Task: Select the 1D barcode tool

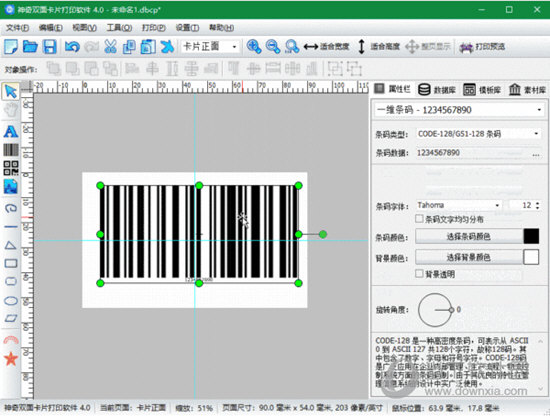Action: 11,150
